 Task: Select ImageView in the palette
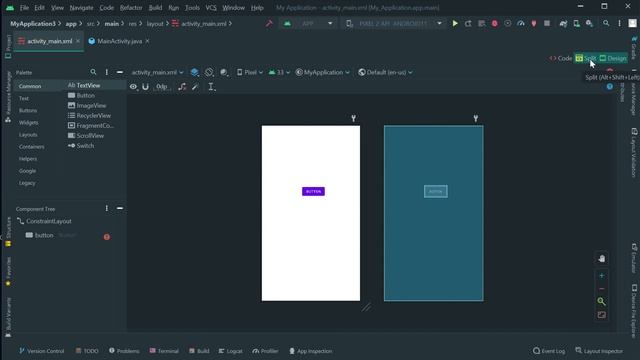tap(87, 106)
